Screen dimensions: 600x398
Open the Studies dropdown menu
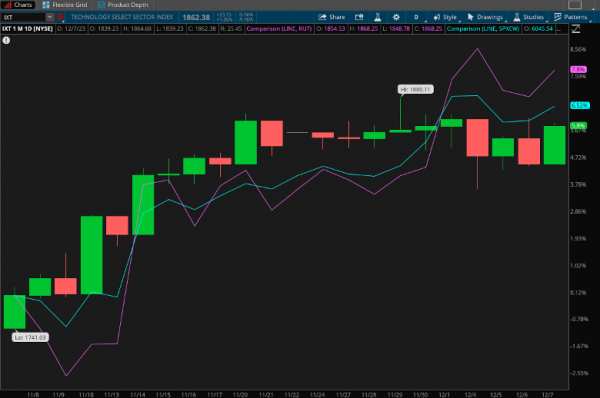[x=529, y=17]
